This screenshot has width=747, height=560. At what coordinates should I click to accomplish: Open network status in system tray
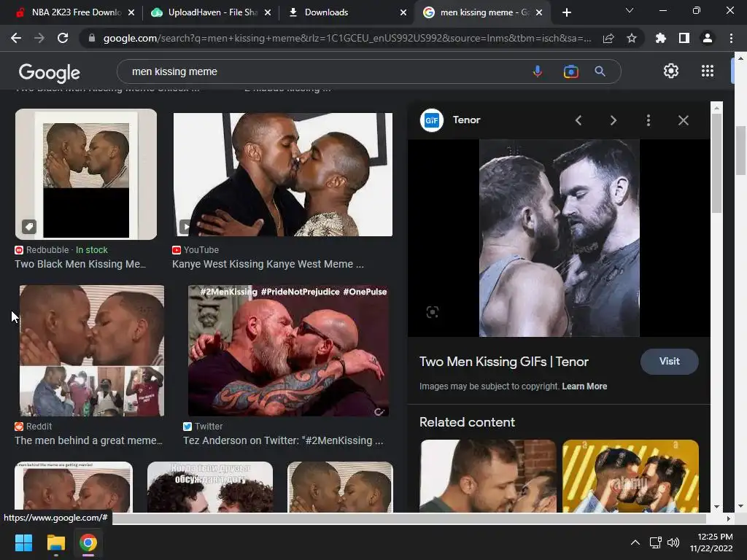click(656, 542)
